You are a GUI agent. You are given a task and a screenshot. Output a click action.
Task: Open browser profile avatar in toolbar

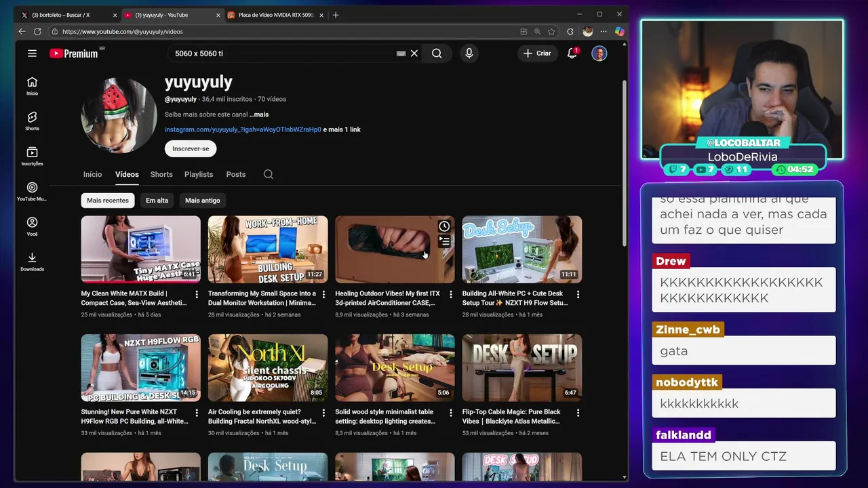(587, 31)
